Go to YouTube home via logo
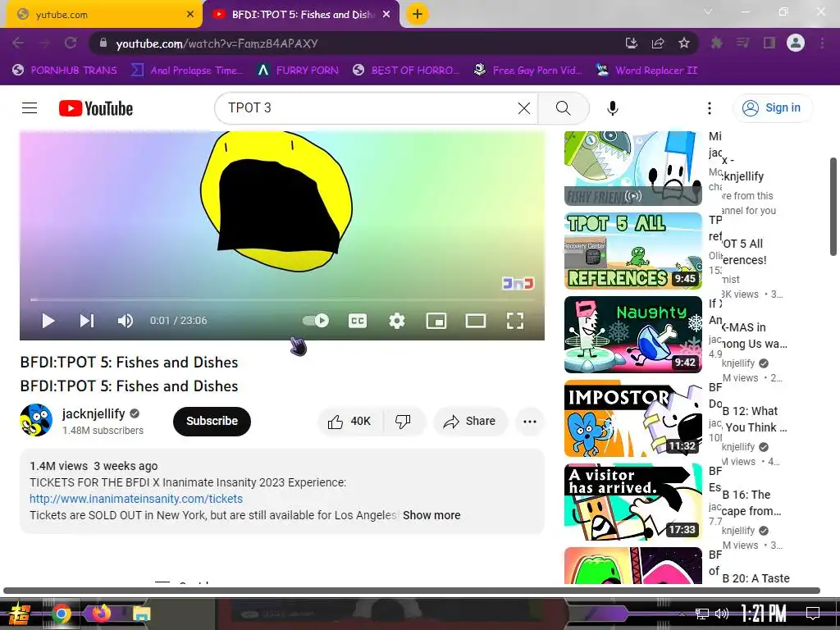 (x=96, y=108)
